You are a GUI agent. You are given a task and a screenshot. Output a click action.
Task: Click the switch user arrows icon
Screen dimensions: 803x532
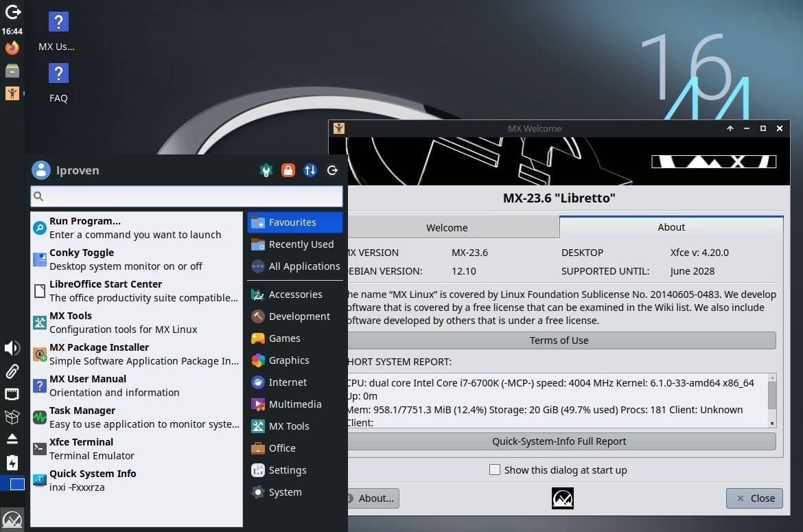[310, 170]
